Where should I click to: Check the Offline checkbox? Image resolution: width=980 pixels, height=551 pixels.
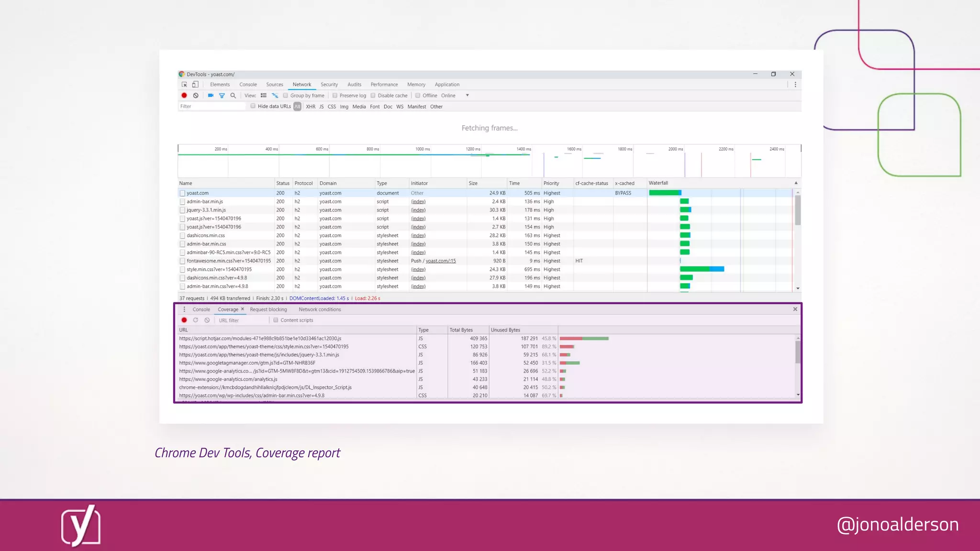pyautogui.click(x=418, y=96)
